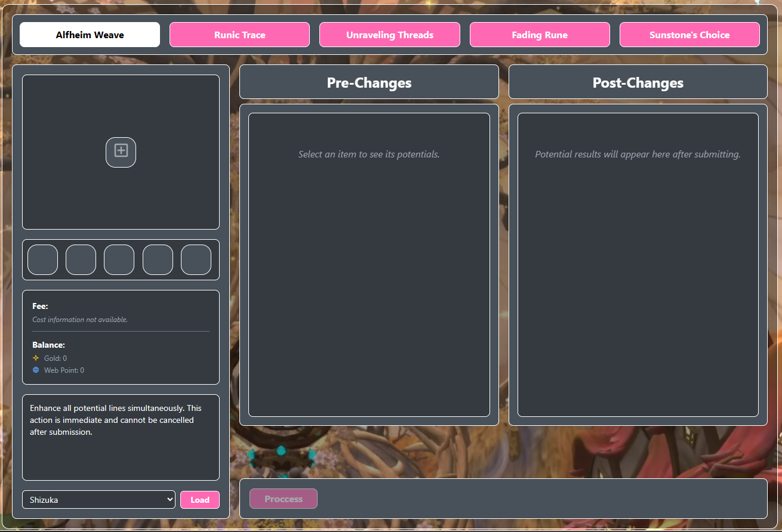
Task: Click the Post-Changes header
Action: 638,82
